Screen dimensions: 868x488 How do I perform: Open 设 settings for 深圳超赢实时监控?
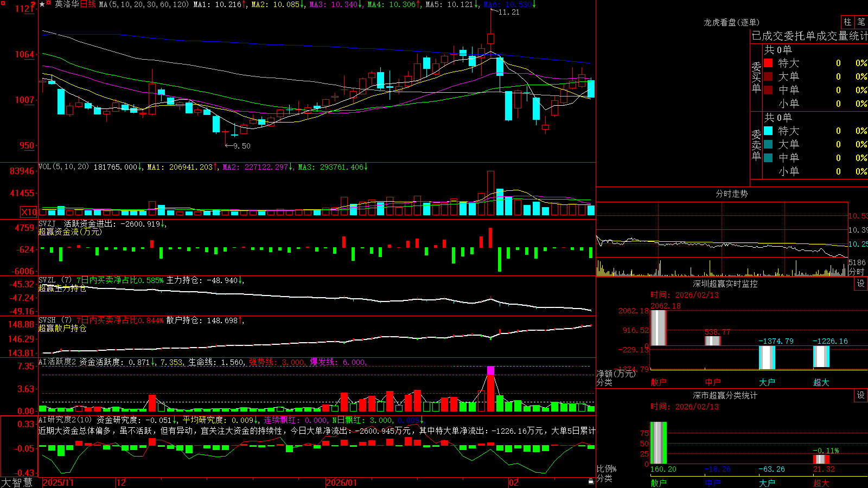(x=861, y=284)
